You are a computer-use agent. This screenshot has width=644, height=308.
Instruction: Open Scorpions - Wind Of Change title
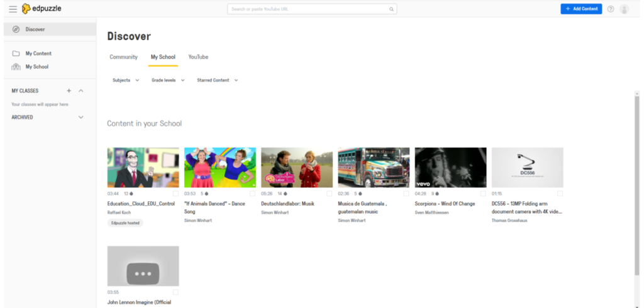pyautogui.click(x=445, y=204)
